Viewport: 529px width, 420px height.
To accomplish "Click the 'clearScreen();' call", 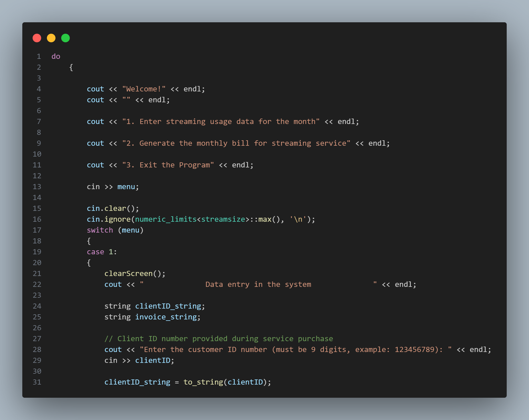I will click(x=135, y=274).
